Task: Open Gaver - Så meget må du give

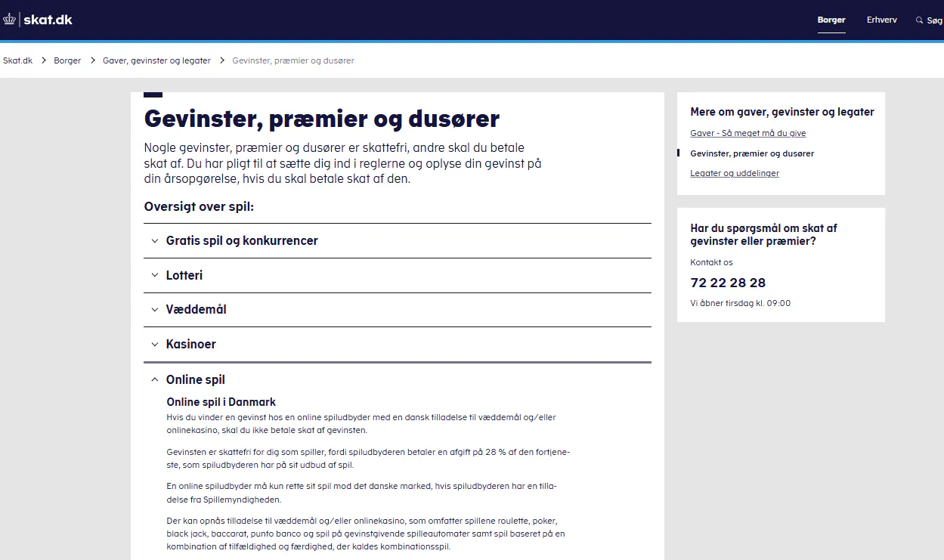Action: coord(747,133)
